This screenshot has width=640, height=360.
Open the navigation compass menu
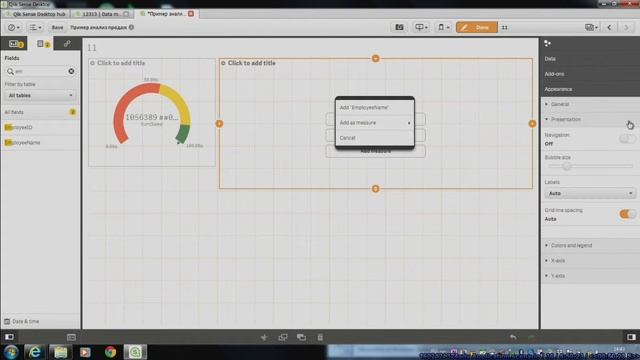[x=13, y=27]
